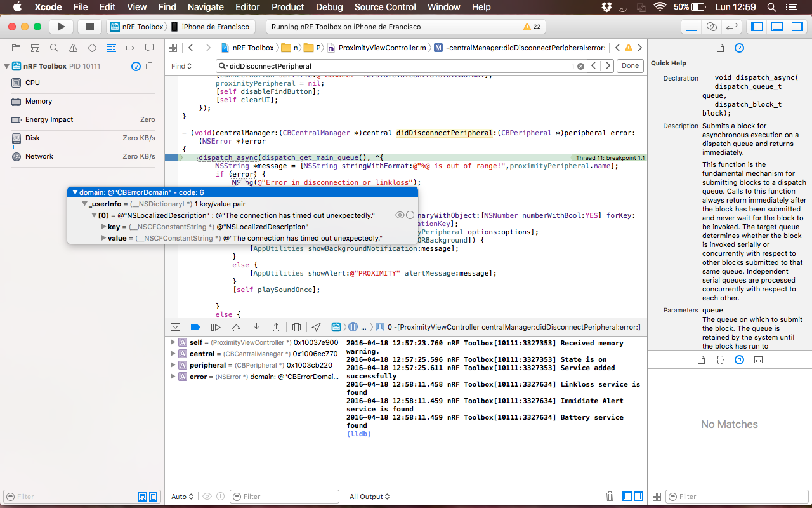Click the didDisconnectPeripheral search field
The image size is (812, 508).
(x=400, y=66)
